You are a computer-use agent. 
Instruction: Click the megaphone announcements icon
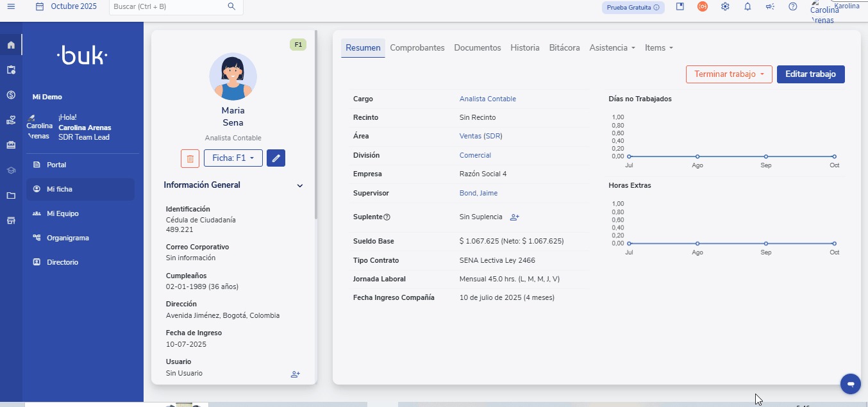pos(770,6)
